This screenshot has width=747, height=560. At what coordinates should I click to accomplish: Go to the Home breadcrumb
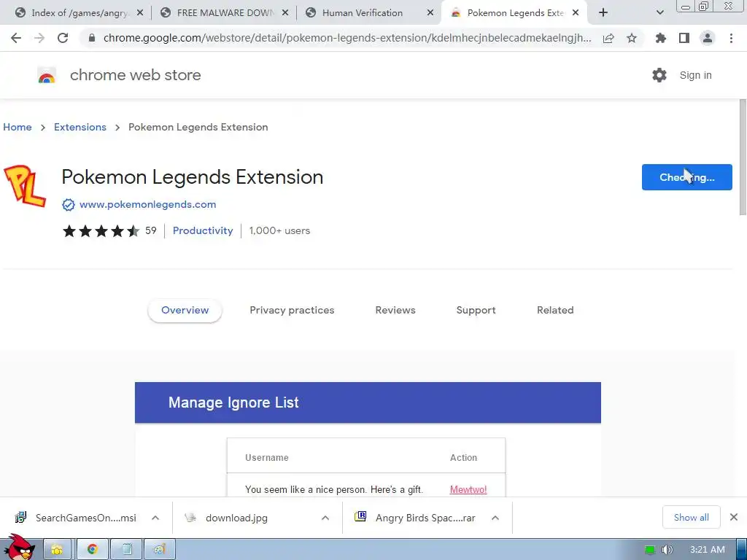click(x=18, y=127)
